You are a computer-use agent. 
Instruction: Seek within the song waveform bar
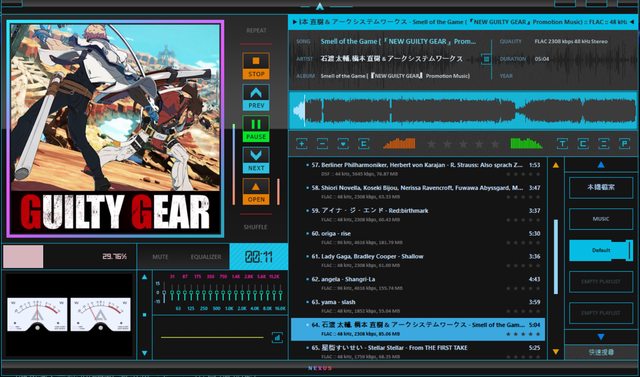click(x=463, y=111)
